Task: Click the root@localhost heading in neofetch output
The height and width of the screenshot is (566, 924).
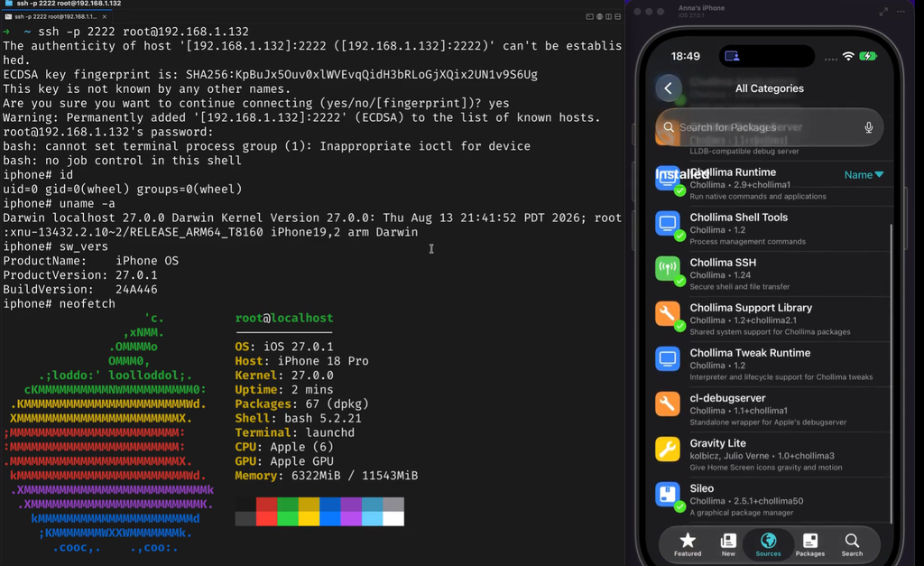Action: (284, 319)
